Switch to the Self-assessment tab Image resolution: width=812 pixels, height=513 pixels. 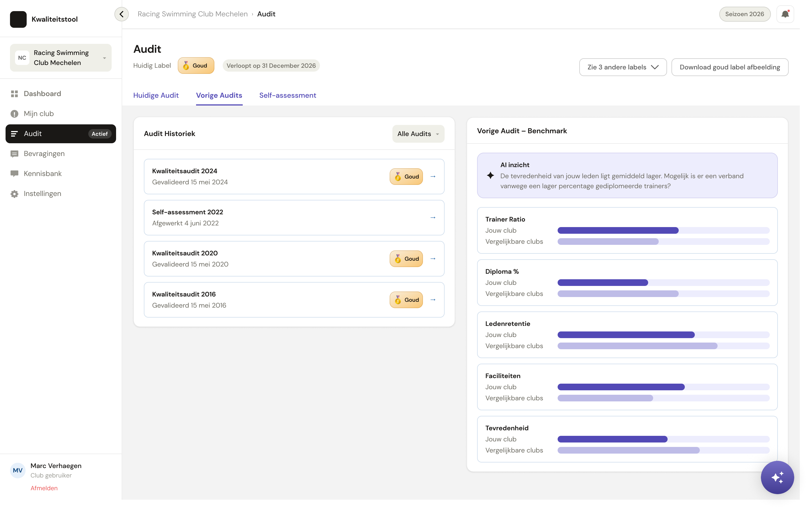point(288,95)
